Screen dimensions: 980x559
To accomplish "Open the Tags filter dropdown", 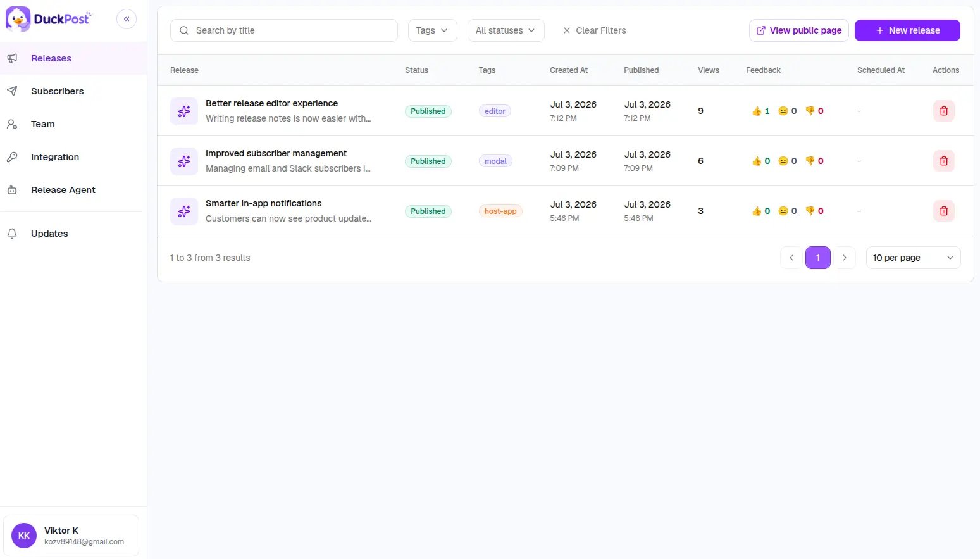I will click(x=432, y=30).
